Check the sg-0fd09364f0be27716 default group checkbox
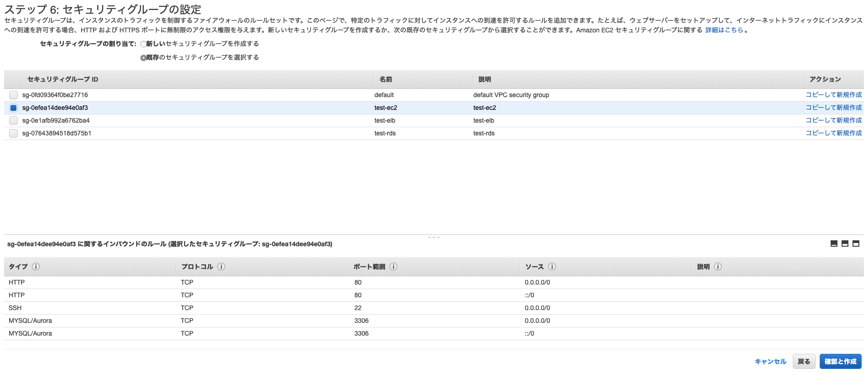Image resolution: width=868 pixels, height=373 pixels. 13,95
